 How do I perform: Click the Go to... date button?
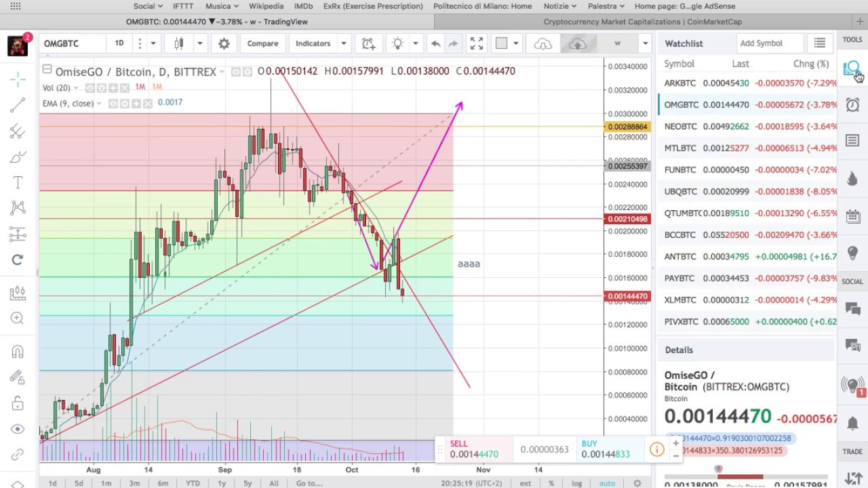tap(309, 483)
